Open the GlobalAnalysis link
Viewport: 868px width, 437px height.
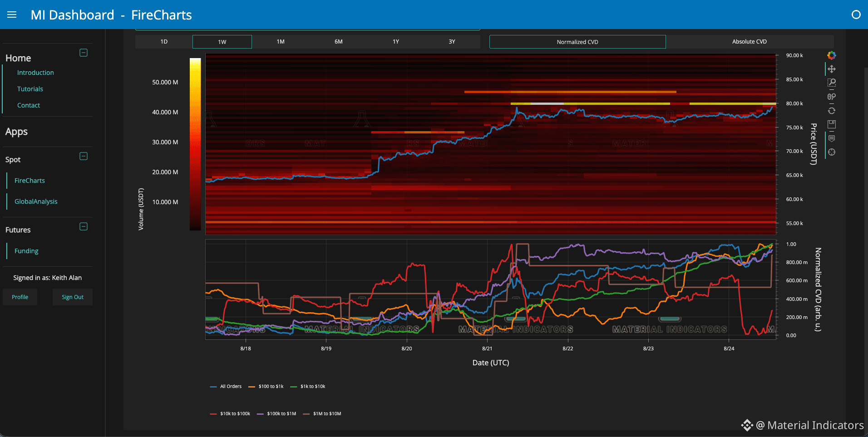(x=36, y=201)
